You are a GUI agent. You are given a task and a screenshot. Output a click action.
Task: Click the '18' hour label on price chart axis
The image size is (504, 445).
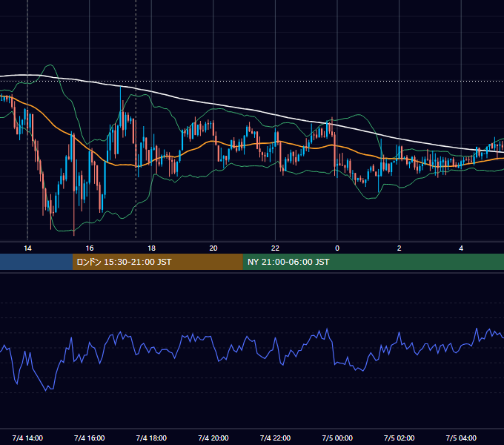151,248
